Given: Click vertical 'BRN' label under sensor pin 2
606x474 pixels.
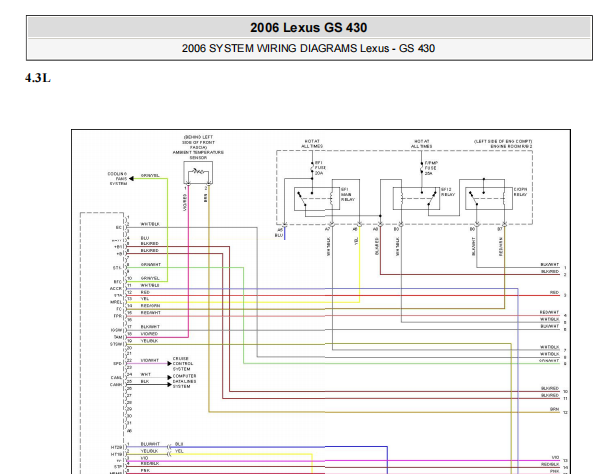Looking at the screenshot, I should coord(206,198).
